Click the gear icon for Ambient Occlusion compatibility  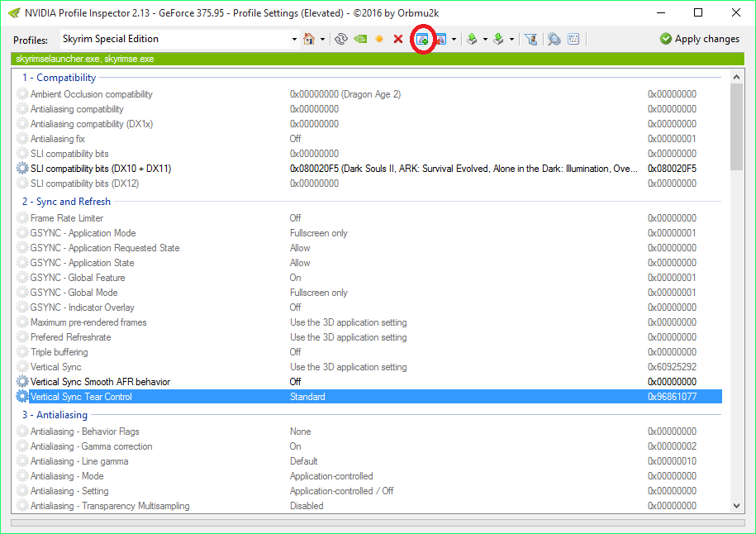(22, 94)
